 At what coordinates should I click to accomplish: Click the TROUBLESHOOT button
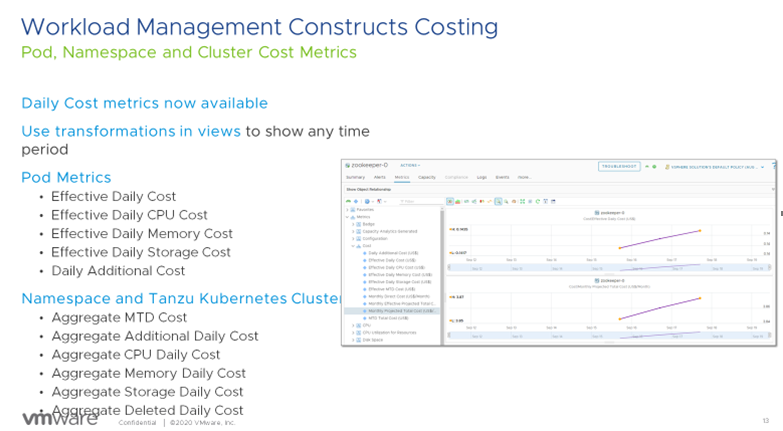(619, 166)
